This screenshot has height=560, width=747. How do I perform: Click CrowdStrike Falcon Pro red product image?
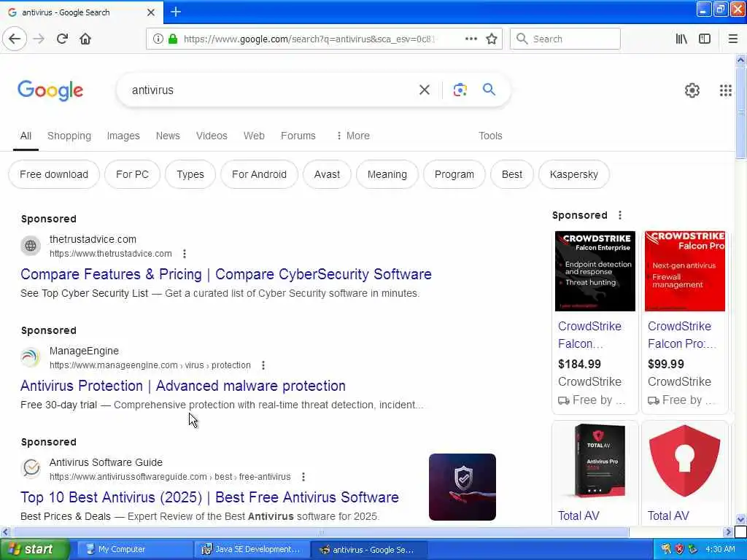pyautogui.click(x=684, y=271)
